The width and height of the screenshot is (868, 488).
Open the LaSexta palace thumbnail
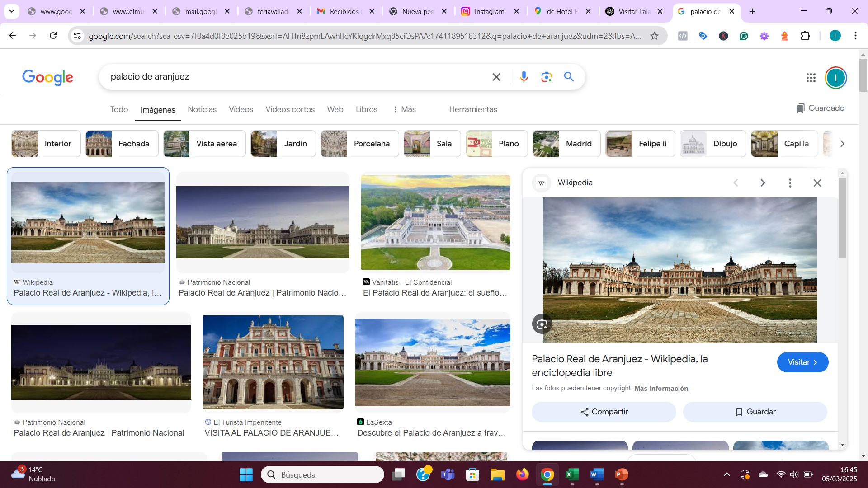click(x=432, y=362)
